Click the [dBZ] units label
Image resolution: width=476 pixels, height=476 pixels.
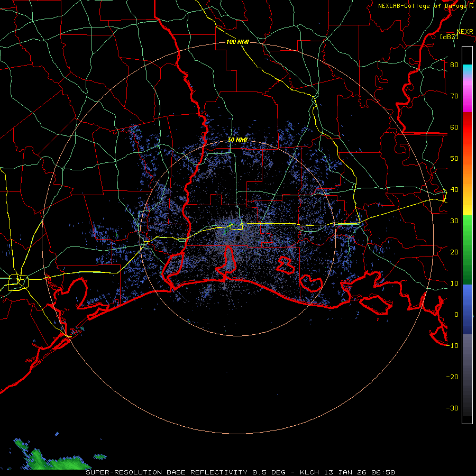(x=449, y=36)
